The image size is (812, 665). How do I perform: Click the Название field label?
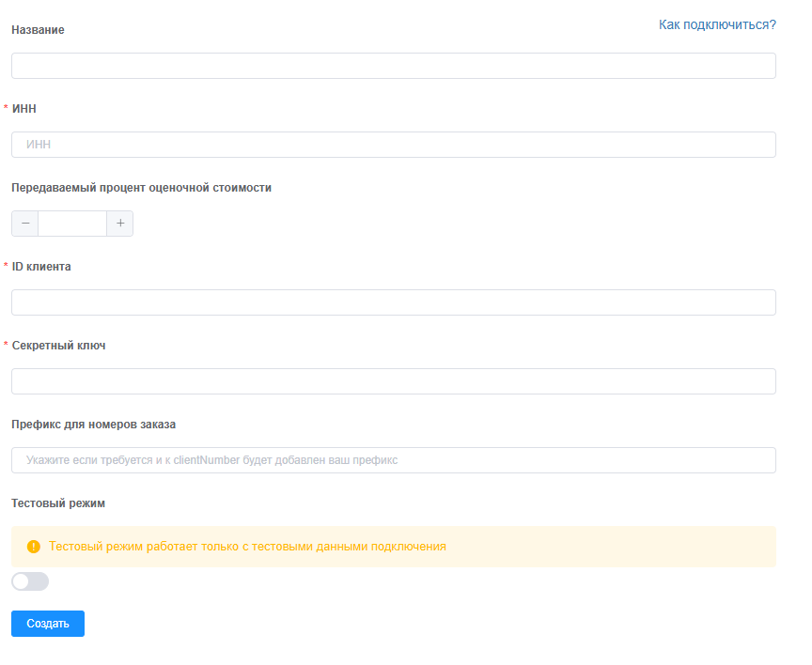38,30
